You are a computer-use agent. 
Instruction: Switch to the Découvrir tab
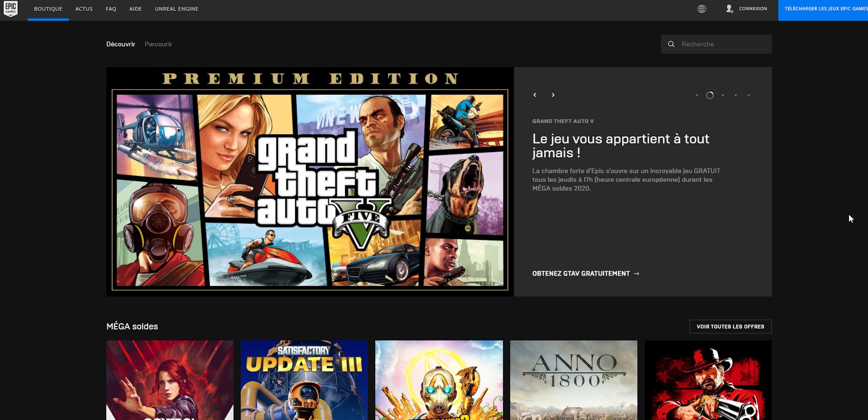coord(121,44)
